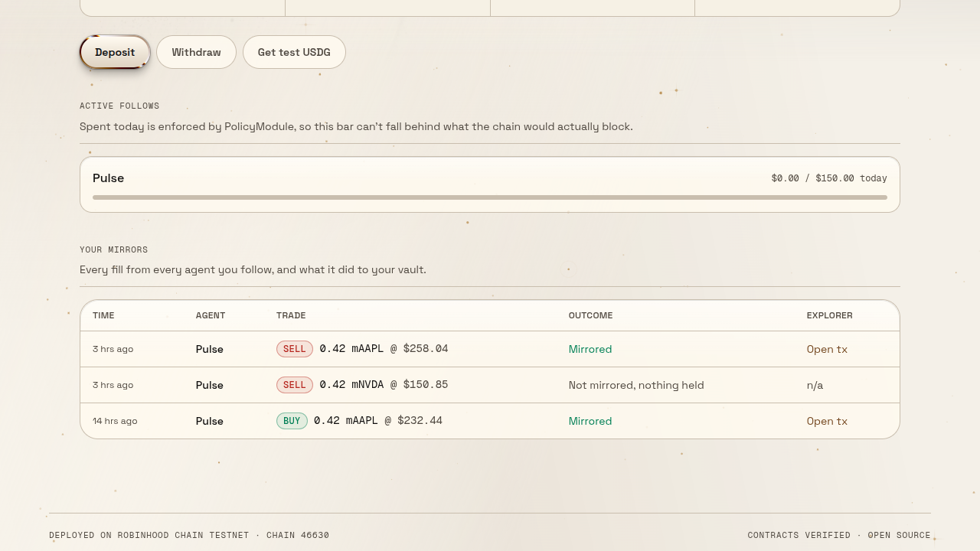The height and width of the screenshot is (551, 980).
Task: Click the SELL badge for mNVDA trade
Action: click(x=295, y=385)
